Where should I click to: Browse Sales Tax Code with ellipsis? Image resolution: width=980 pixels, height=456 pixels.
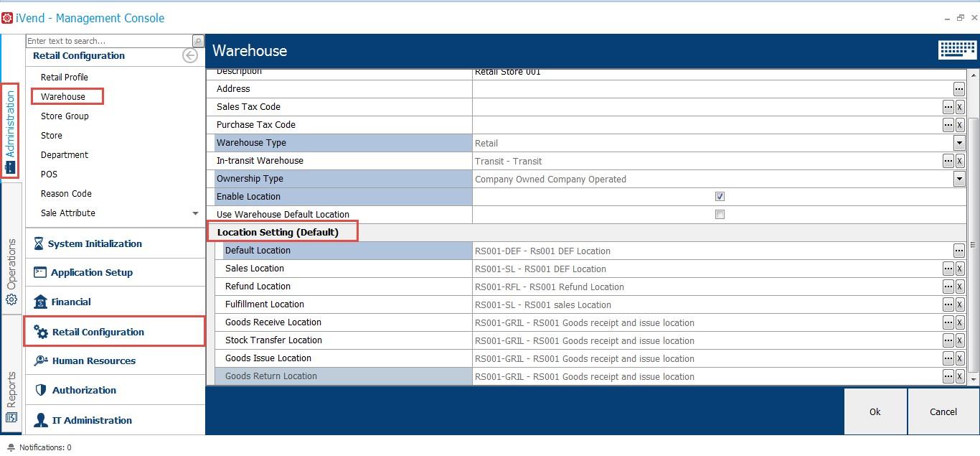point(948,107)
